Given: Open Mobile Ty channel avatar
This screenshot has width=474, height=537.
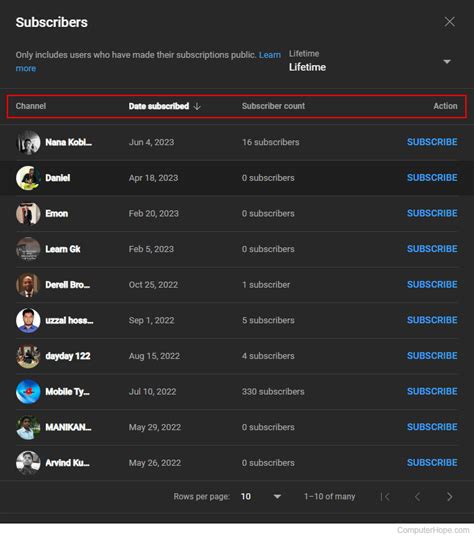Looking at the screenshot, I should tap(28, 391).
